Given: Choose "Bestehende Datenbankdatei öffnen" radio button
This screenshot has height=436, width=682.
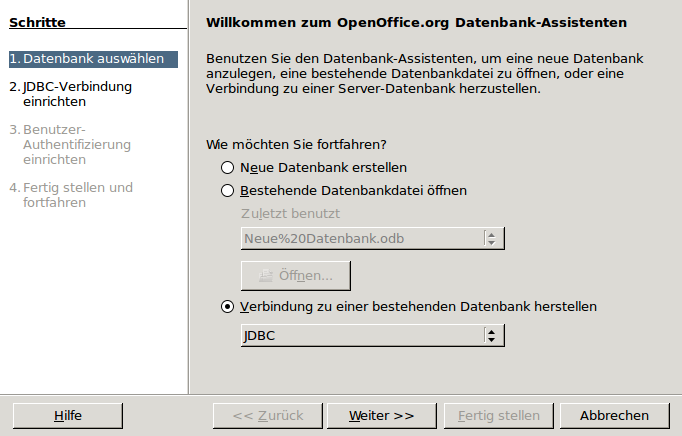Looking at the screenshot, I should coord(228,190).
